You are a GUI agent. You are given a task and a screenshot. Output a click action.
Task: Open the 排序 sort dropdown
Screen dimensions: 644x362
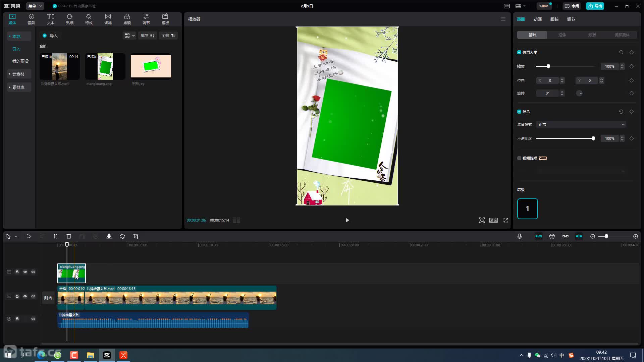[148, 36]
